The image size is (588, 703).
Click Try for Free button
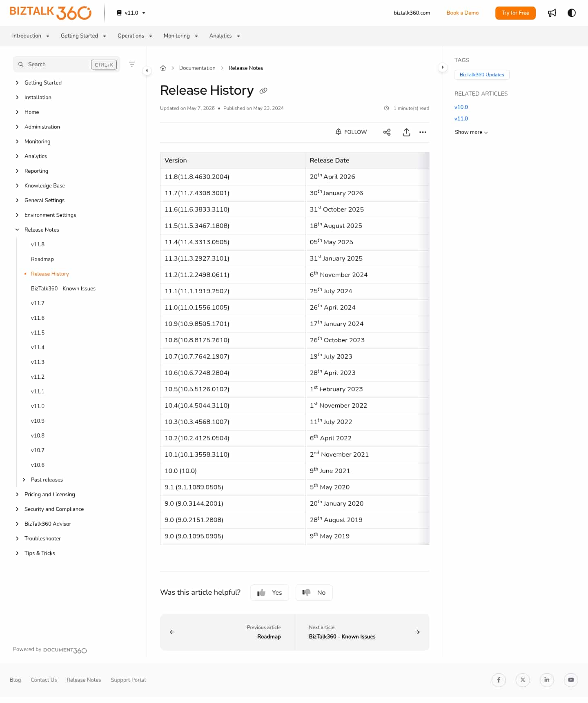[515, 13]
